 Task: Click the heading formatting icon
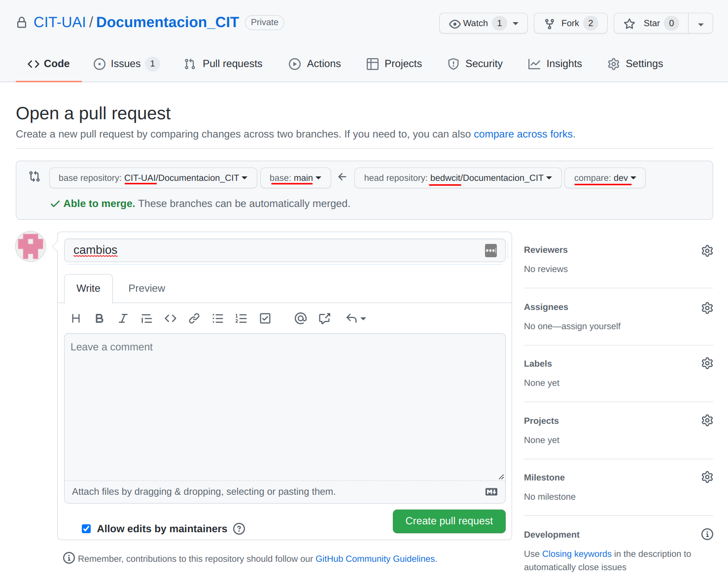(x=76, y=318)
